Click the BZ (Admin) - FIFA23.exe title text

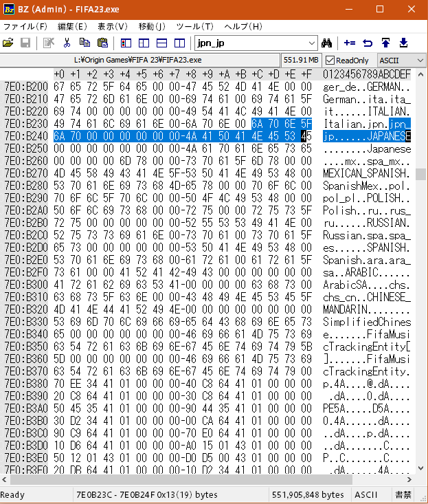point(69,9)
